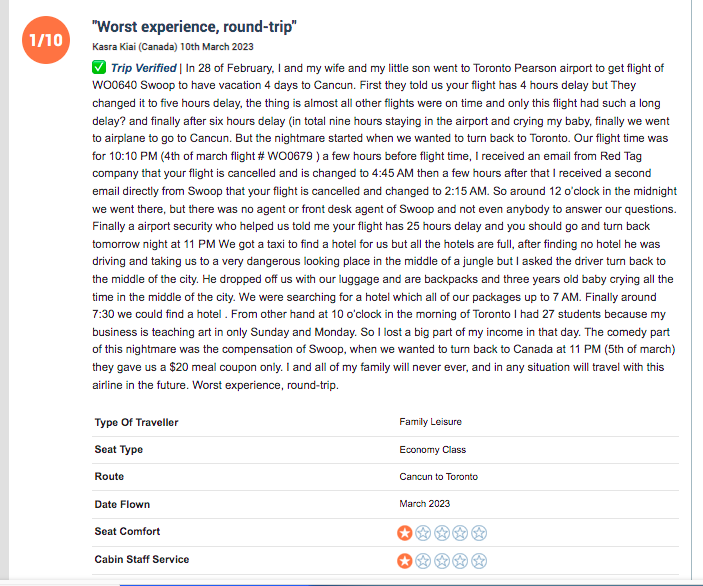Click the Seat Comfort row label
The width and height of the screenshot is (703, 586).
coord(127,531)
